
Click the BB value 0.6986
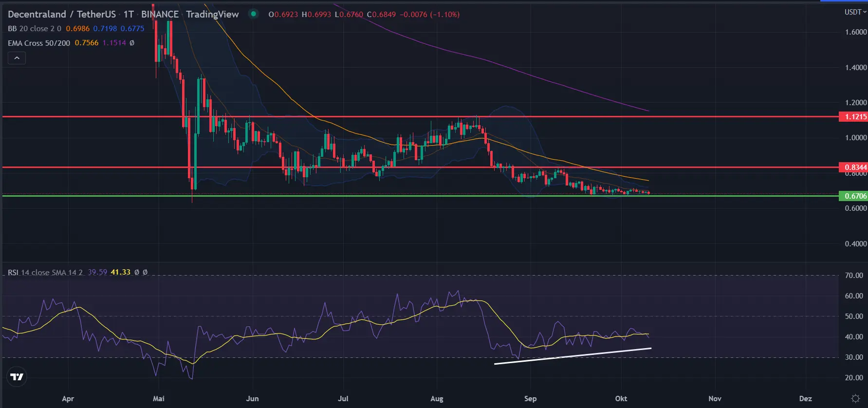(78, 29)
